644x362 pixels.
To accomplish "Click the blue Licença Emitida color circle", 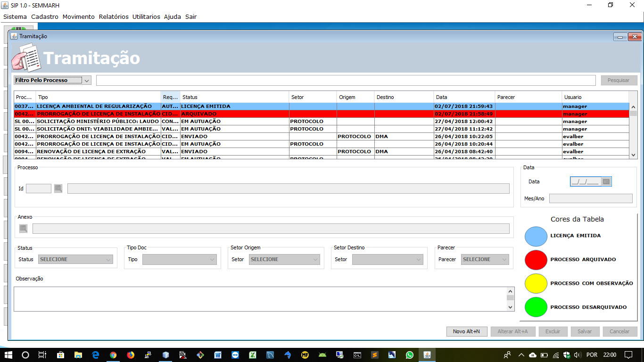I will (536, 236).
